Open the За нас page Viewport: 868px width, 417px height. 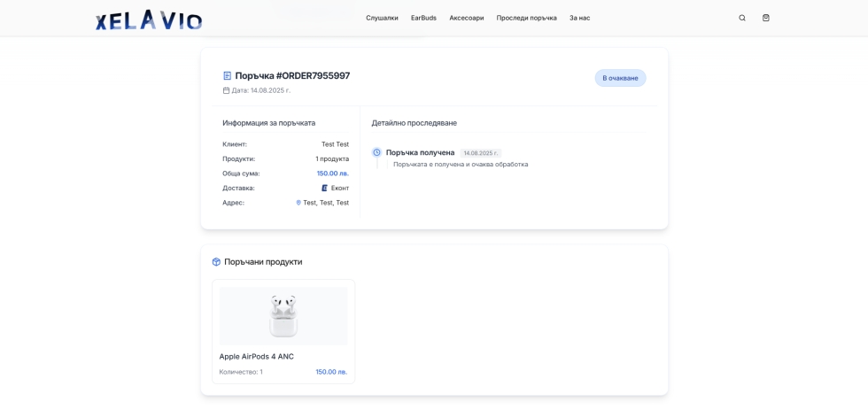click(579, 18)
